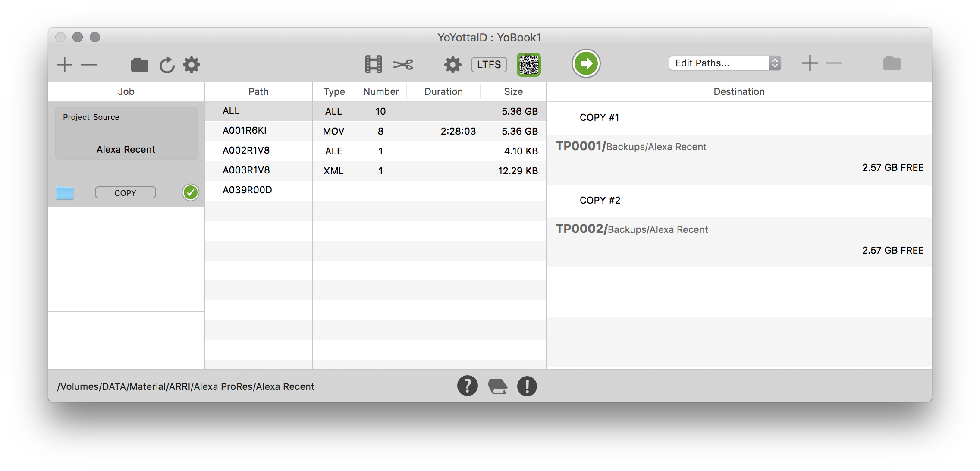
Task: Click the exclamation alert icon
Action: click(x=527, y=386)
